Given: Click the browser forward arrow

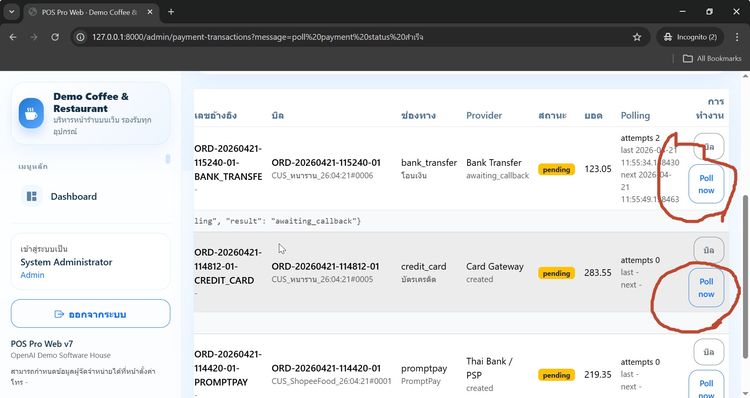Looking at the screenshot, I should (33, 37).
